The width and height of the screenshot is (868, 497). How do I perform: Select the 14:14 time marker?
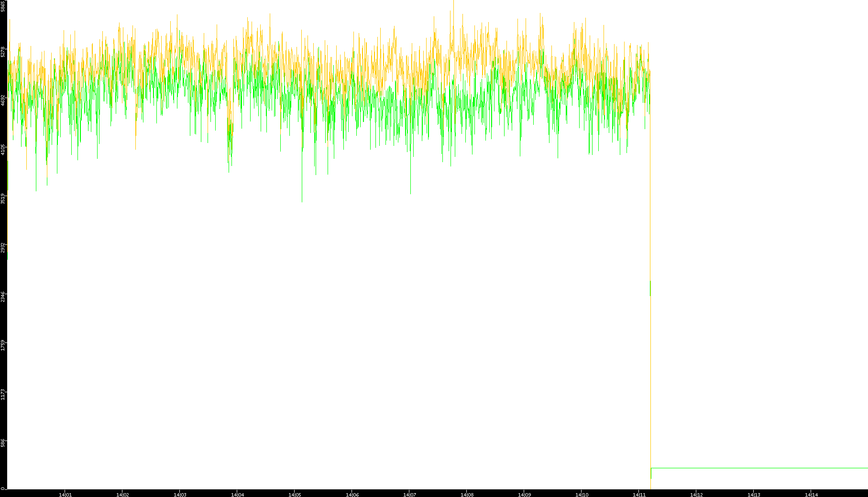click(x=811, y=494)
